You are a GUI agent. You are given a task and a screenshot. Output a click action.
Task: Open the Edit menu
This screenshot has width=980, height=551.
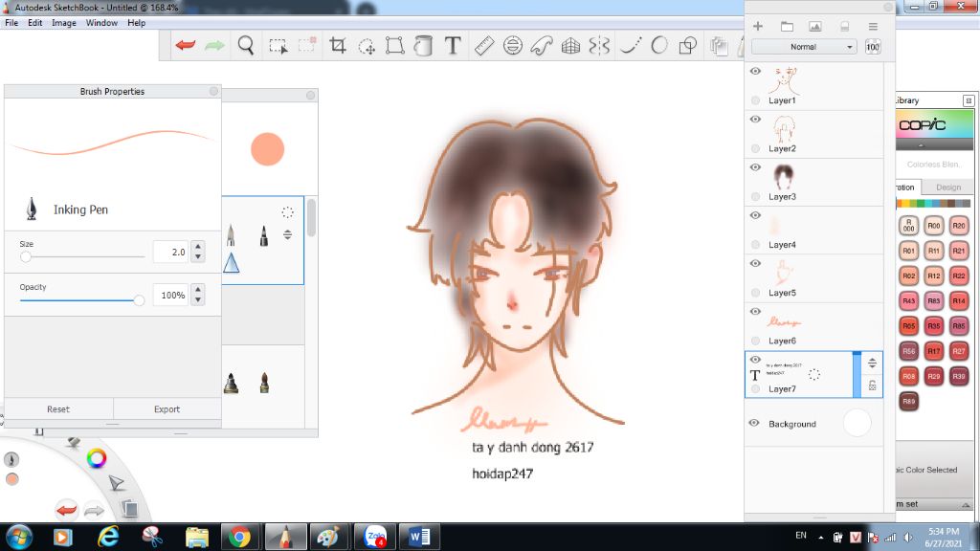tap(35, 23)
